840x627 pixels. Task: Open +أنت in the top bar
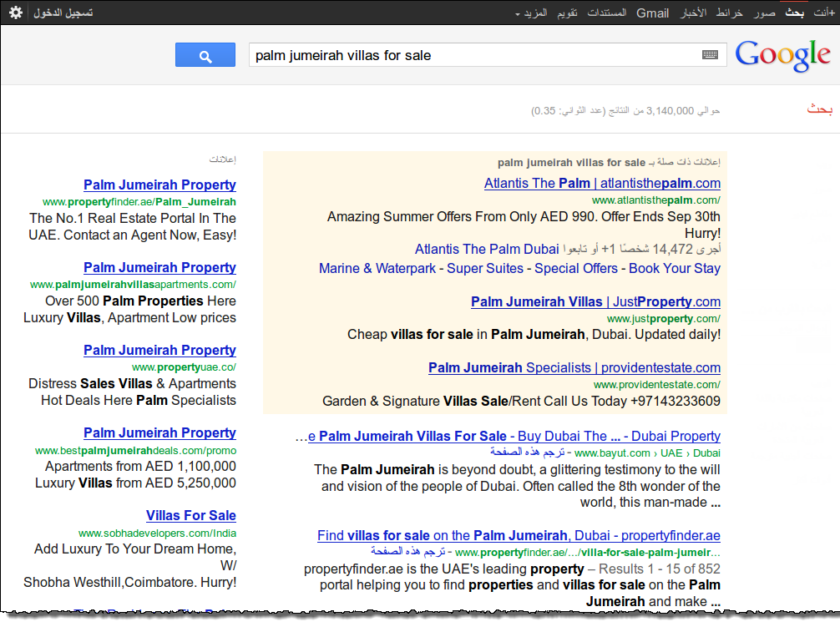point(824,13)
